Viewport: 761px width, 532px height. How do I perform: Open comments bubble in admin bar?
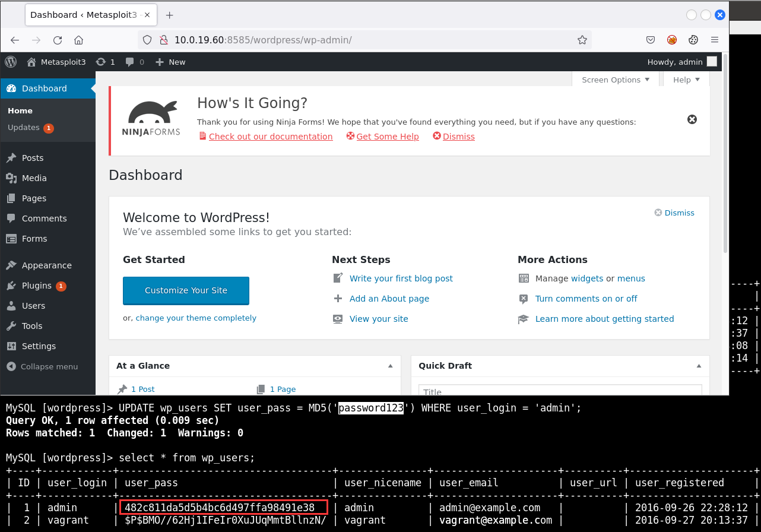[135, 62]
